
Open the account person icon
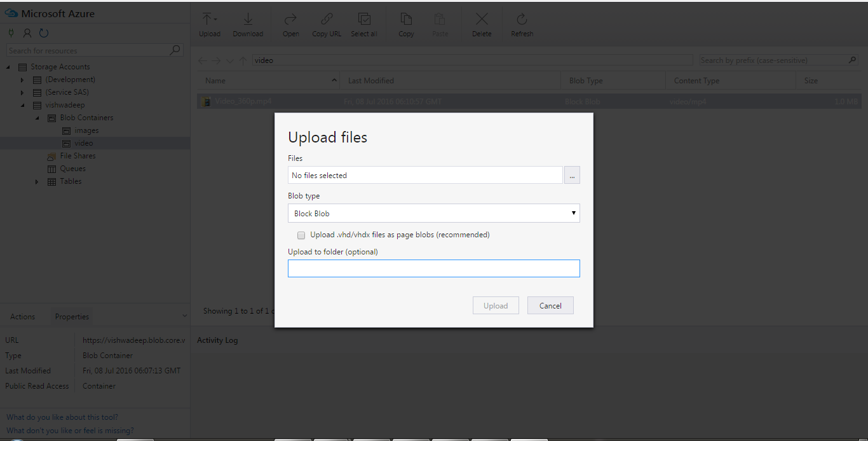pos(27,33)
